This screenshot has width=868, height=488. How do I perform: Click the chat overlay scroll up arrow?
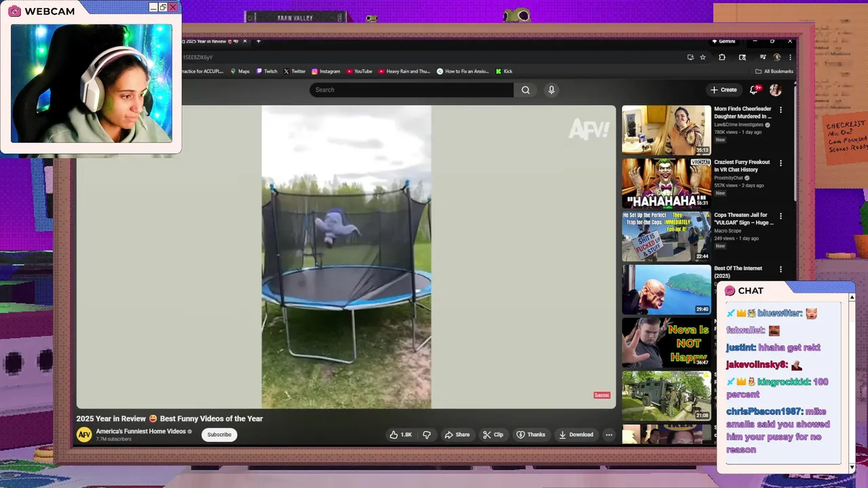pyautogui.click(x=852, y=298)
